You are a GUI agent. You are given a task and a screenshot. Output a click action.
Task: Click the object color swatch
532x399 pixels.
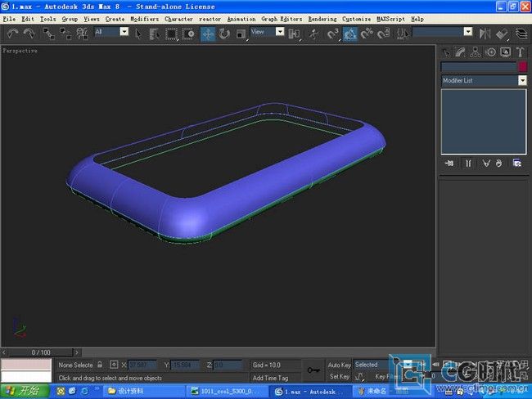click(523, 66)
